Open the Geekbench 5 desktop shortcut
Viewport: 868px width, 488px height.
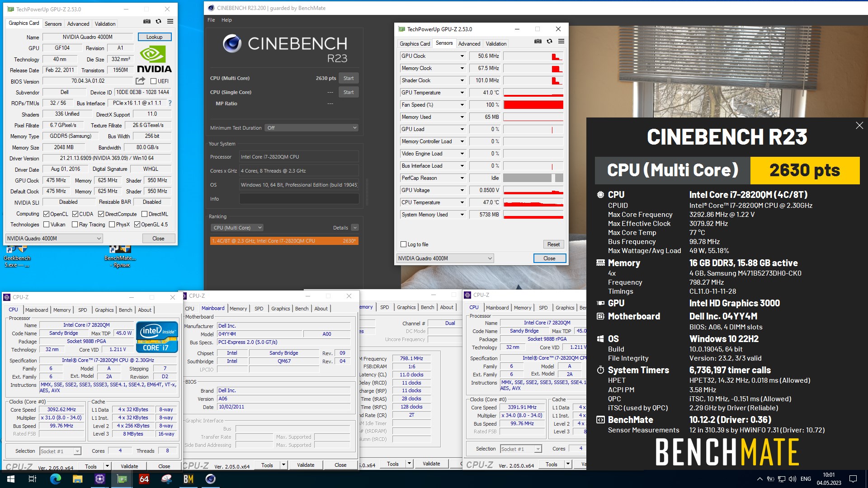click(17, 256)
